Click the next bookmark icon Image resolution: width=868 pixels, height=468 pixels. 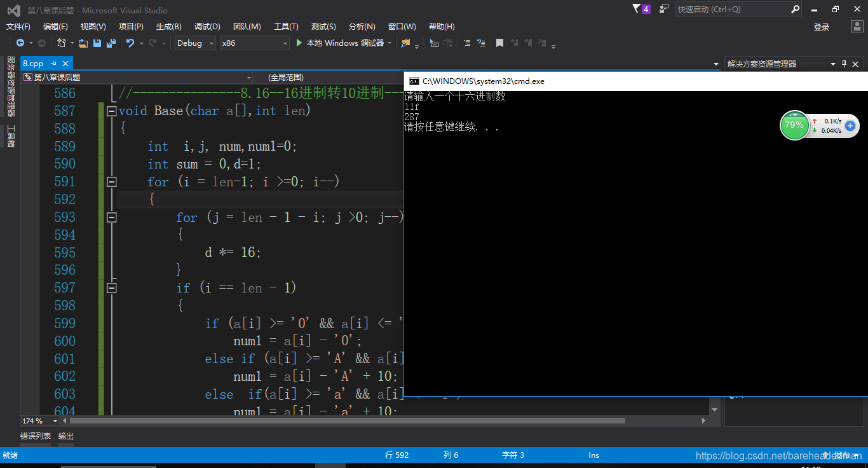(528, 43)
